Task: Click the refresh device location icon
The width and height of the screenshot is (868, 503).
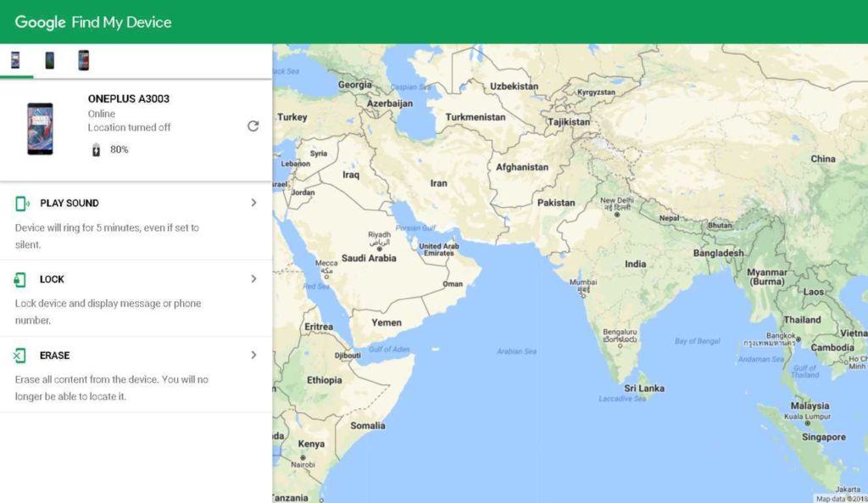Action: pyautogui.click(x=253, y=126)
